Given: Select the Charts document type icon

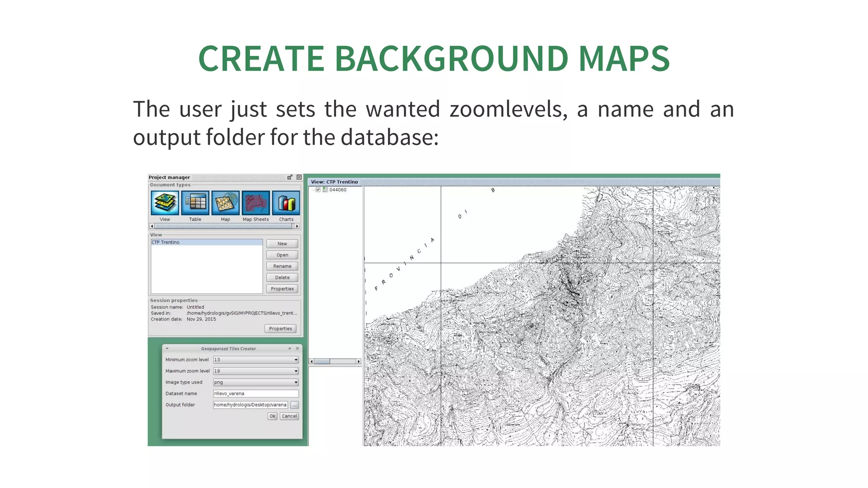Looking at the screenshot, I should coord(286,203).
